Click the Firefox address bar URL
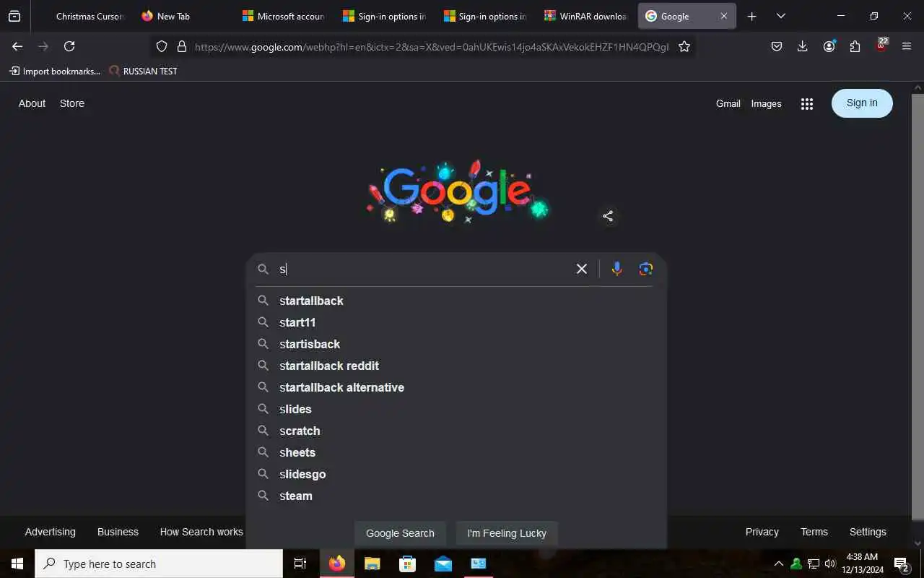 tap(432, 46)
